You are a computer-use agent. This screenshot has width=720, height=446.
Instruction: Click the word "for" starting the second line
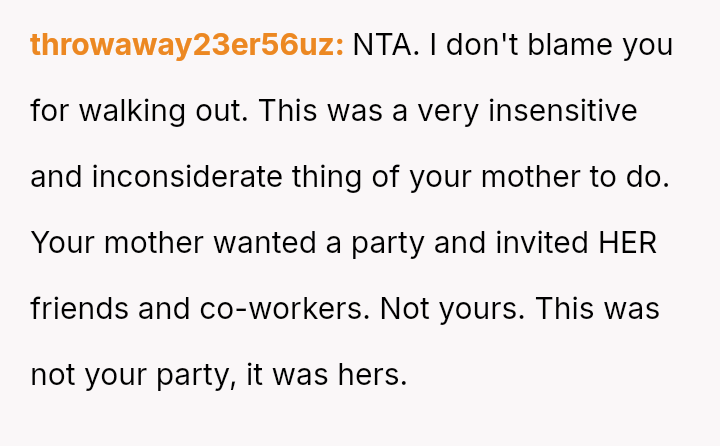pyautogui.click(x=49, y=111)
